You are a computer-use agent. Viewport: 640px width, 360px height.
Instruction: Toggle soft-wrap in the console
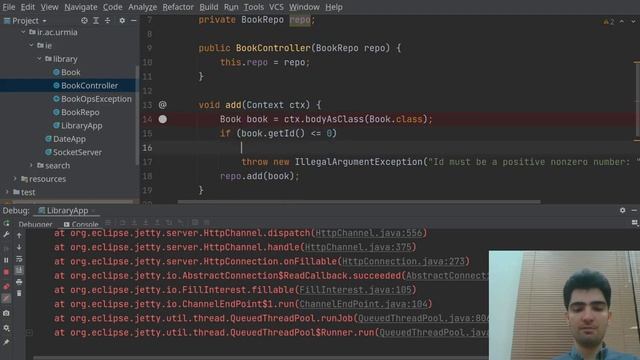click(19, 259)
